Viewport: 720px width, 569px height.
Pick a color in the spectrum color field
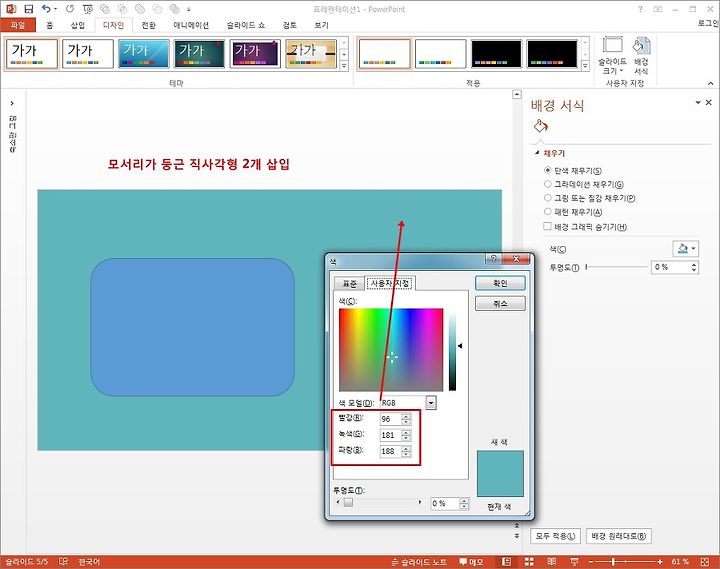(x=391, y=350)
